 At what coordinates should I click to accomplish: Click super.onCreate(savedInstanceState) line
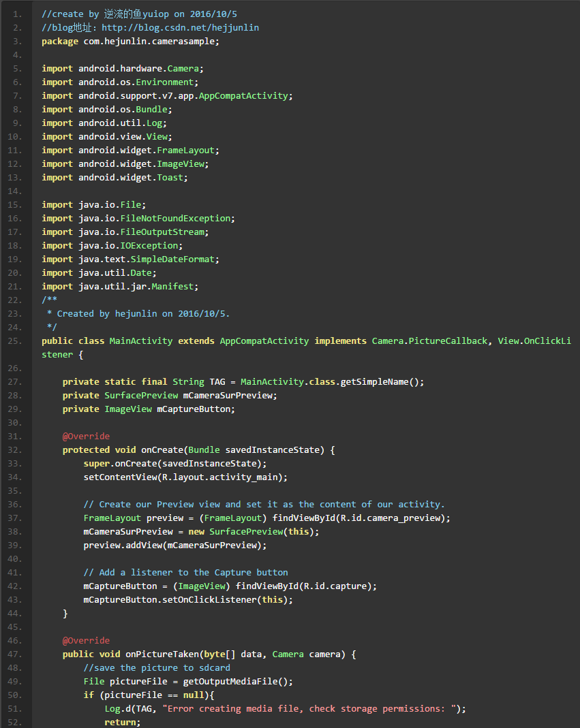[x=174, y=463]
